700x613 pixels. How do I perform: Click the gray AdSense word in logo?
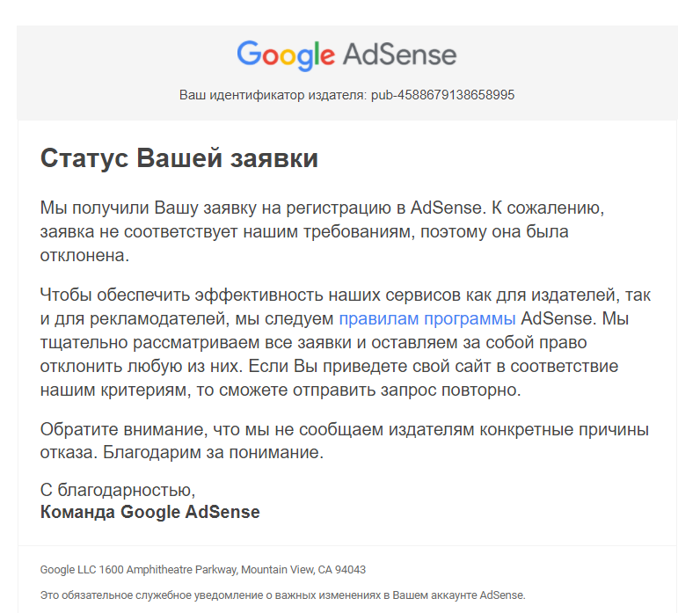pyautogui.click(x=399, y=55)
